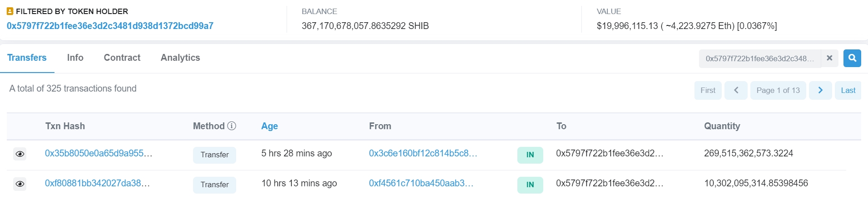The image size is (868, 199).
Task: Open sender address 0xf4561c710ba450aab3
Action: pyautogui.click(x=421, y=183)
